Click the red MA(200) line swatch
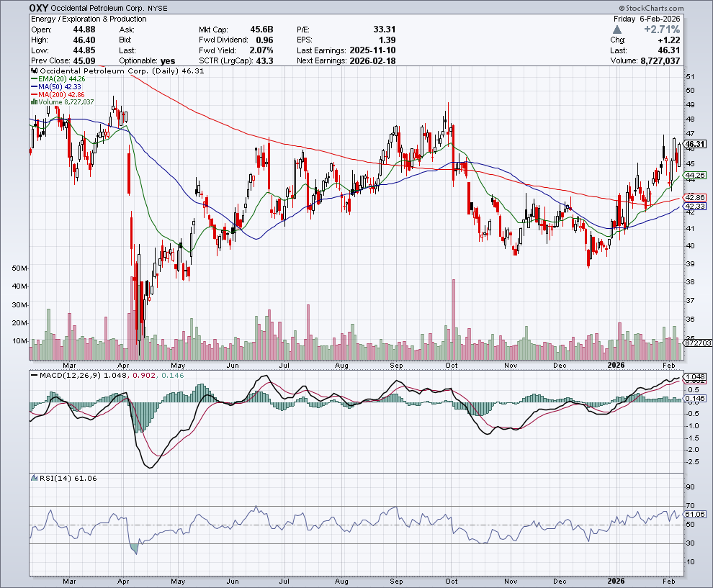The height and width of the screenshot is (588, 713). click(x=34, y=94)
